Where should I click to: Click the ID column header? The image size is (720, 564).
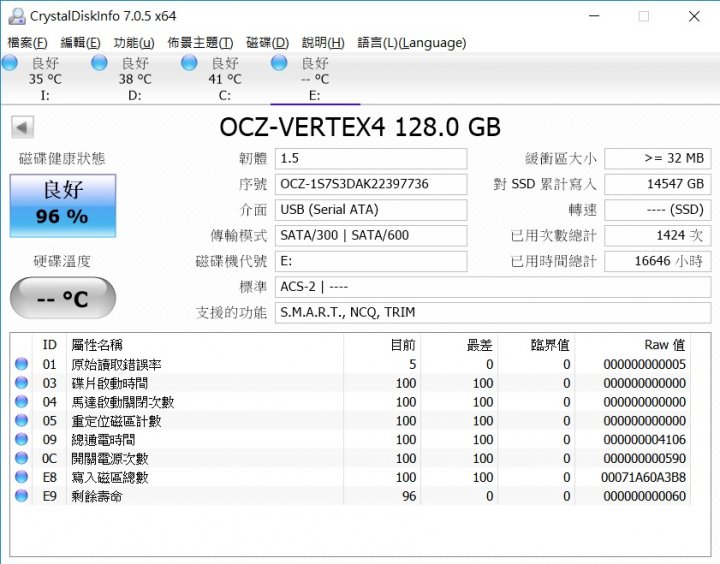click(50, 345)
